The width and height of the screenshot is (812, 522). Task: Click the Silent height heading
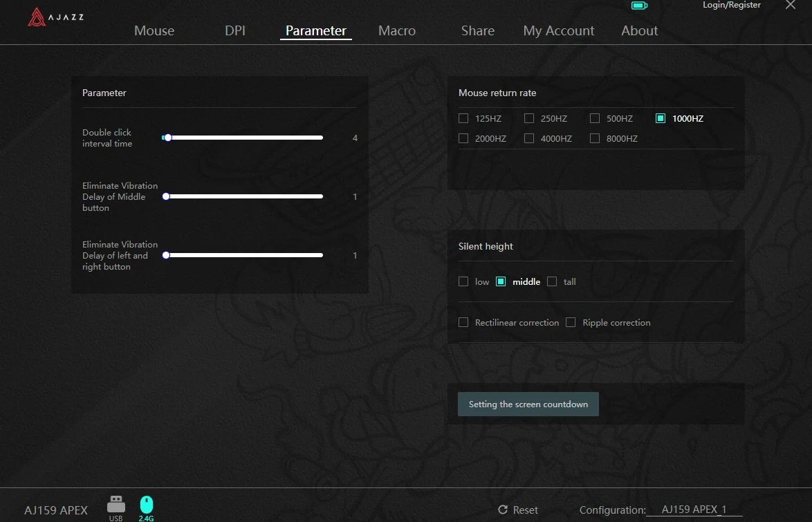(486, 247)
